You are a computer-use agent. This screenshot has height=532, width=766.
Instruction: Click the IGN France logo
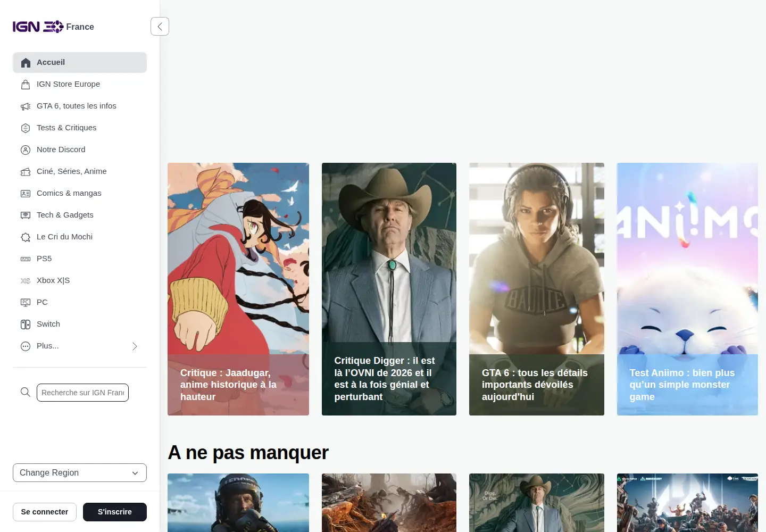click(53, 27)
